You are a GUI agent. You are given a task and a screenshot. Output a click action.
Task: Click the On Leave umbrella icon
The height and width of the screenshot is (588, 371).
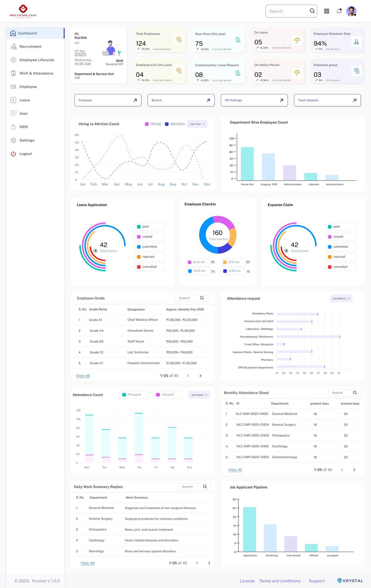click(x=297, y=40)
